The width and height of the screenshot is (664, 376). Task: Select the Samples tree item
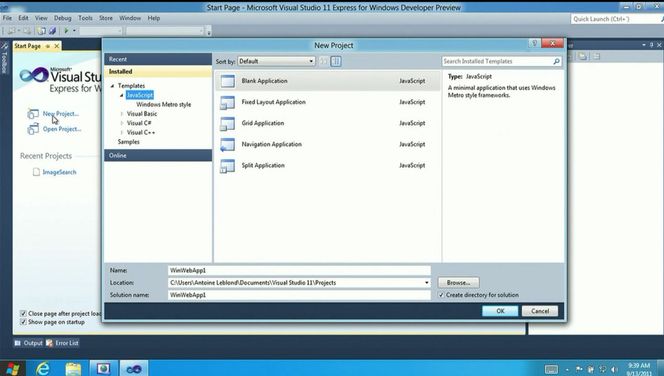(x=129, y=142)
